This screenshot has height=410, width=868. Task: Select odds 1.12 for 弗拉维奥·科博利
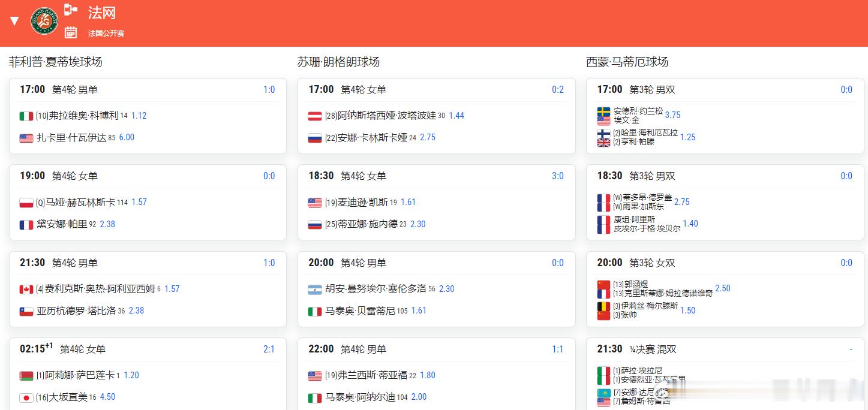pos(139,116)
